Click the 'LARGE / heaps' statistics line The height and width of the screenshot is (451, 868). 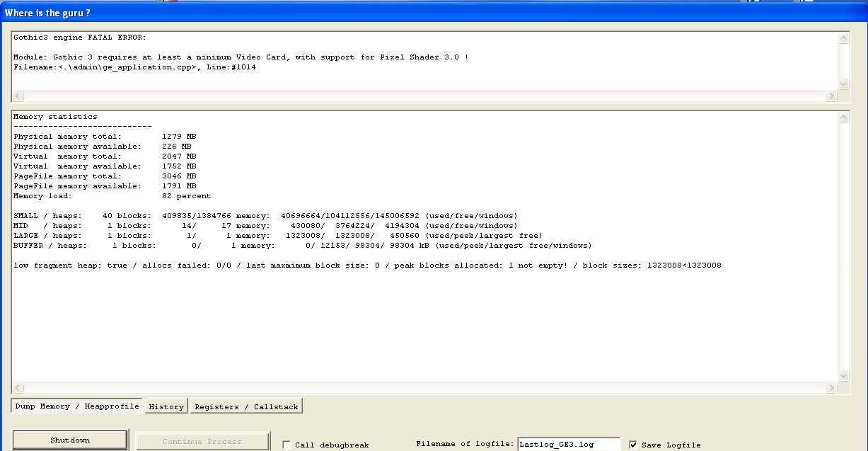[278, 236]
